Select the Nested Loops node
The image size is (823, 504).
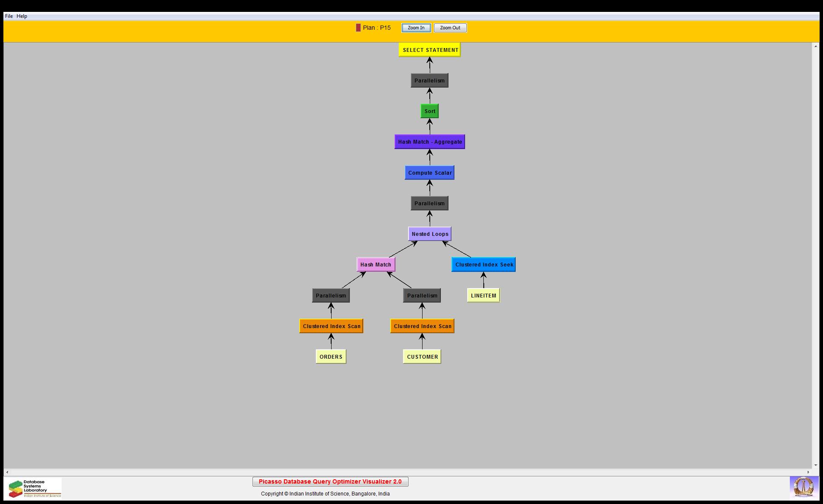click(430, 234)
